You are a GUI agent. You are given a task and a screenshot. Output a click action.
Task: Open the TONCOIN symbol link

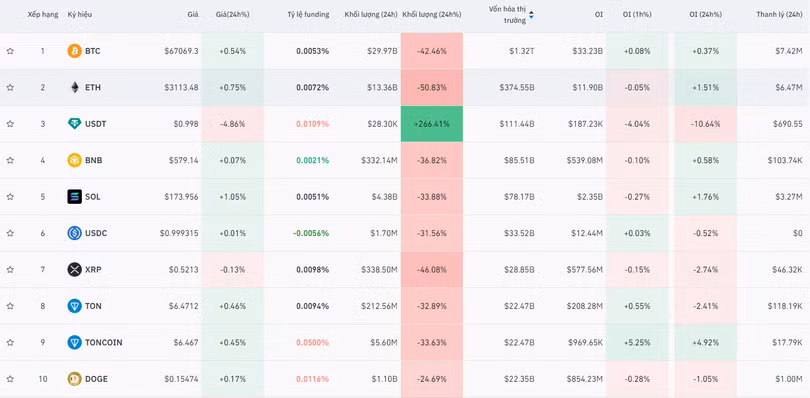coord(104,342)
